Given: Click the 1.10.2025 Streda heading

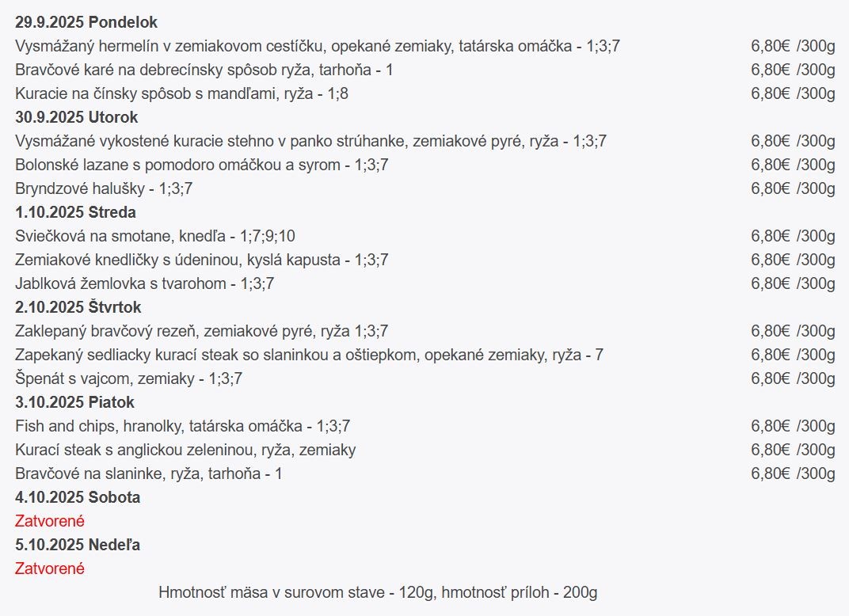Looking at the screenshot, I should [75, 212].
